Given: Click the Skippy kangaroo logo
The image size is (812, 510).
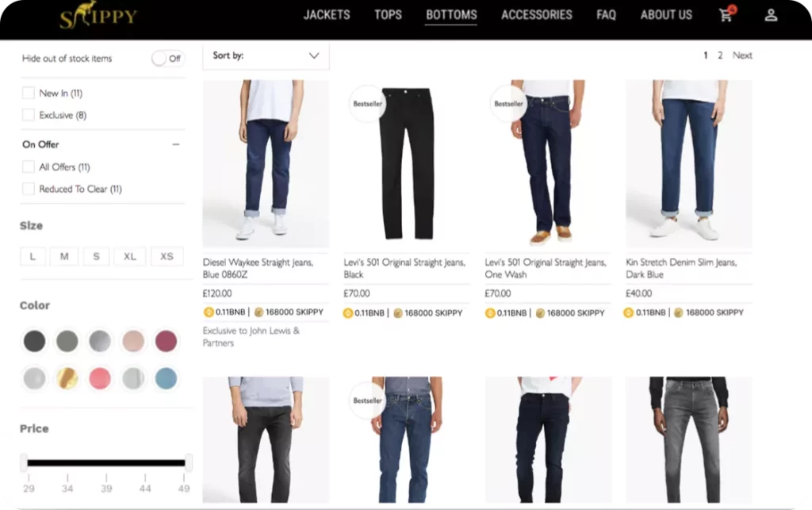Looking at the screenshot, I should (98, 16).
